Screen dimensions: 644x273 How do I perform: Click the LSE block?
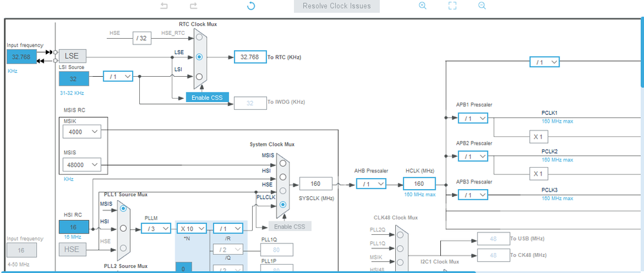(x=72, y=56)
